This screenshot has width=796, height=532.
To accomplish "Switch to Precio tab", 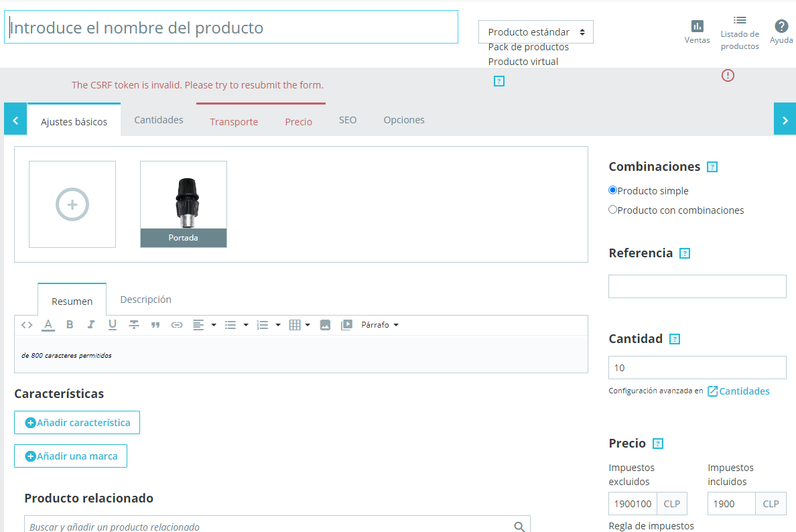I will (299, 121).
